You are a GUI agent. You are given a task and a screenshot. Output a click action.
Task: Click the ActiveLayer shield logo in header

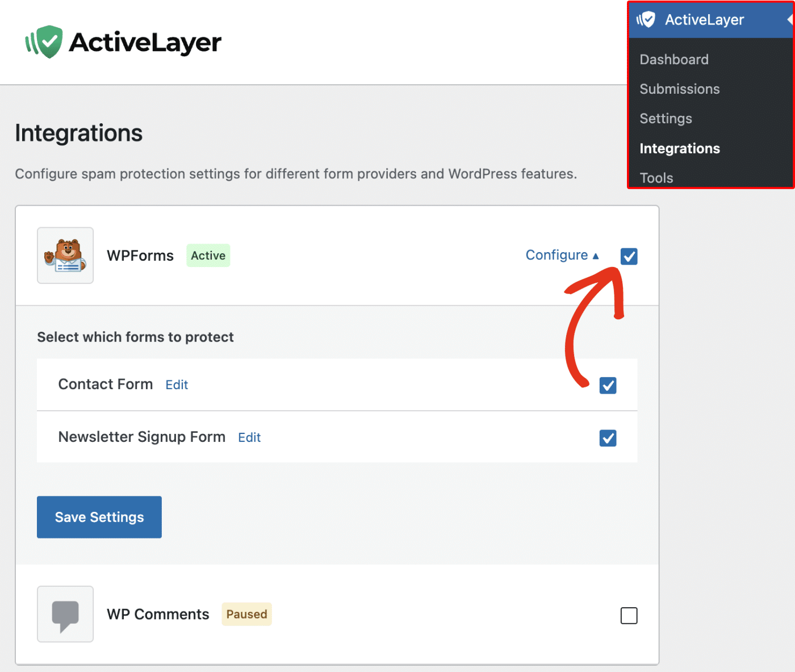[44, 41]
